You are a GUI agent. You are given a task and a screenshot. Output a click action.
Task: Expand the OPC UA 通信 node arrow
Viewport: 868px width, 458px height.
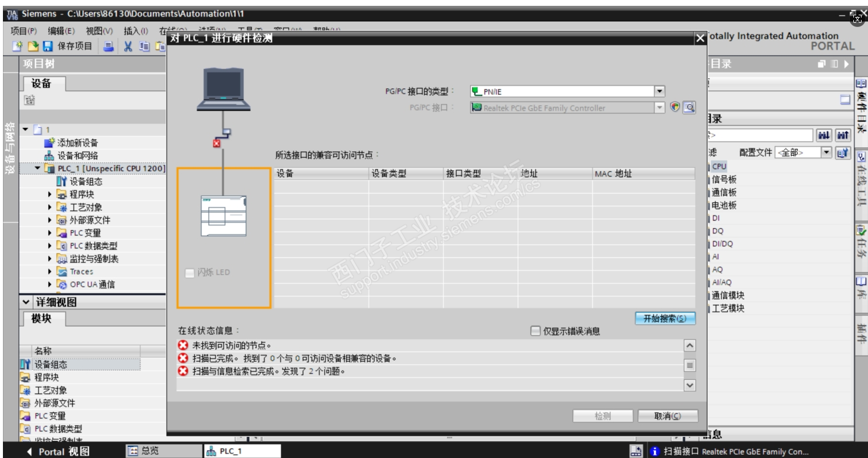[50, 285]
